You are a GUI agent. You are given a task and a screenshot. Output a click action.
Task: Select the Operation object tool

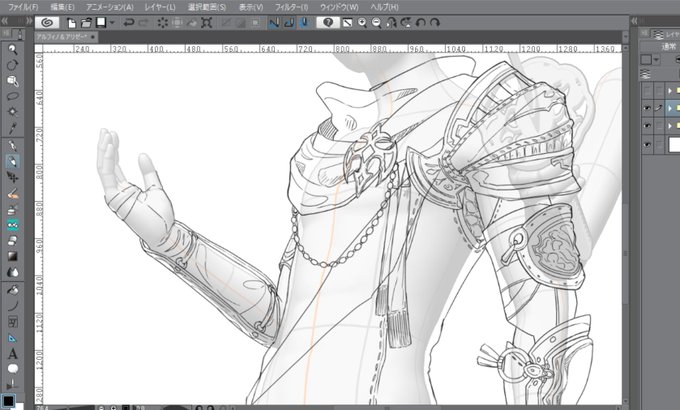point(13,81)
